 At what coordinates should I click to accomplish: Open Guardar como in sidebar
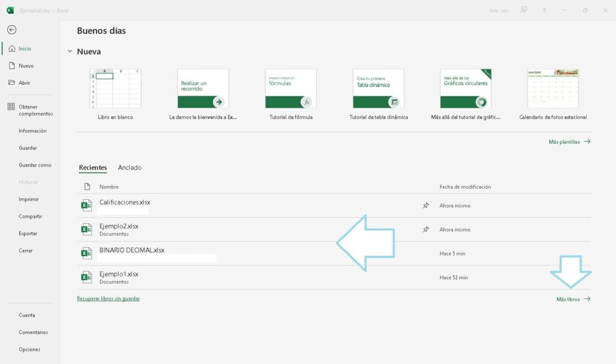[x=35, y=165]
